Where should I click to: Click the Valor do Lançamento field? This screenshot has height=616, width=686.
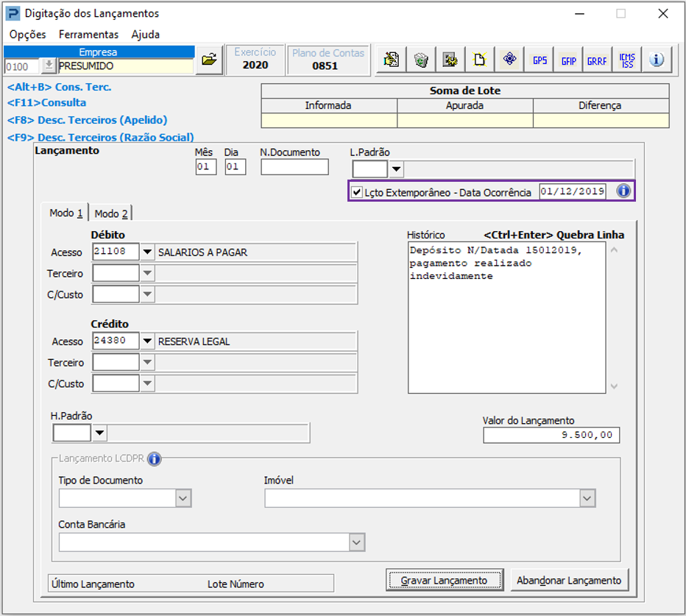pyautogui.click(x=551, y=435)
